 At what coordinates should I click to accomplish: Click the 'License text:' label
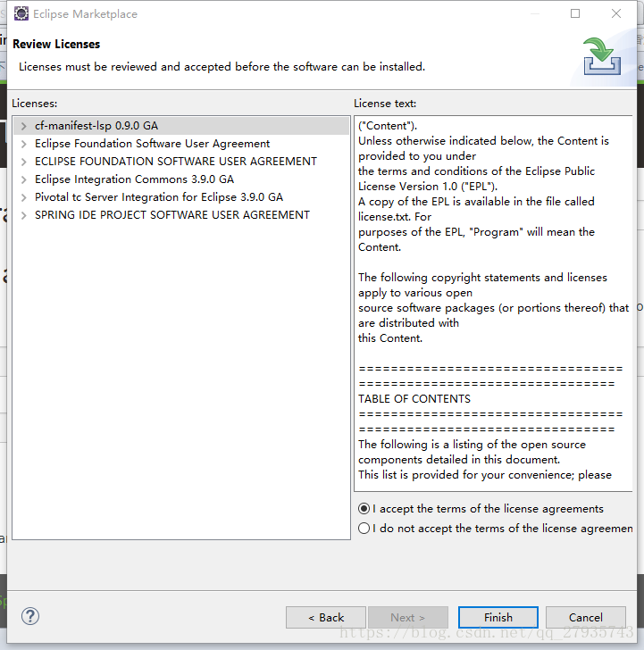pyautogui.click(x=385, y=104)
